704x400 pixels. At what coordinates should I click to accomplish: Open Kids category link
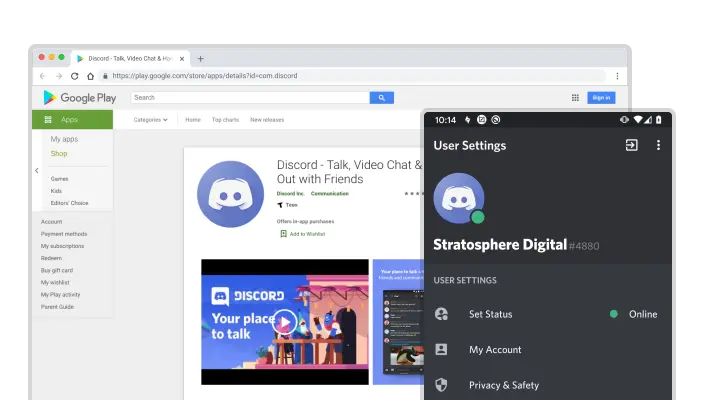[x=56, y=191]
